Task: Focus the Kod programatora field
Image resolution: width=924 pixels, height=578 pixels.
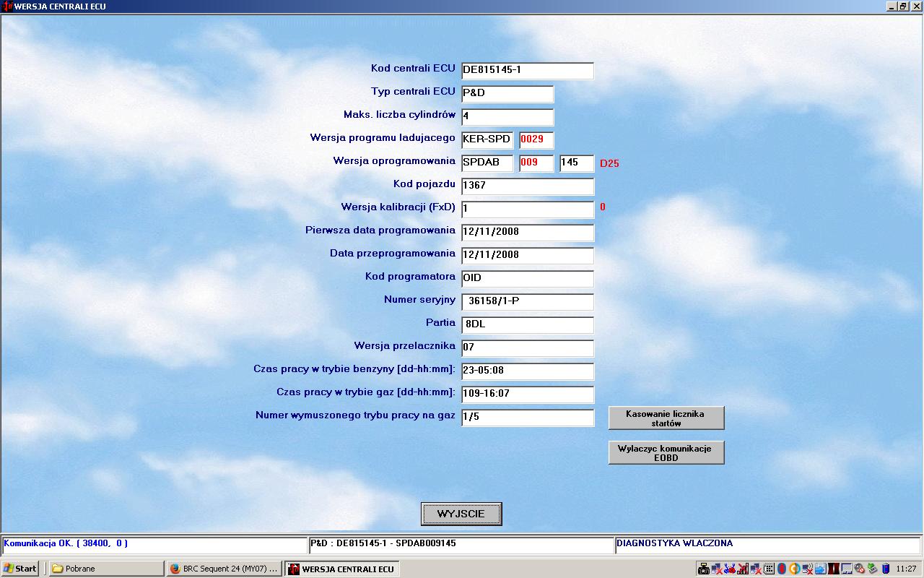Action: click(528, 279)
